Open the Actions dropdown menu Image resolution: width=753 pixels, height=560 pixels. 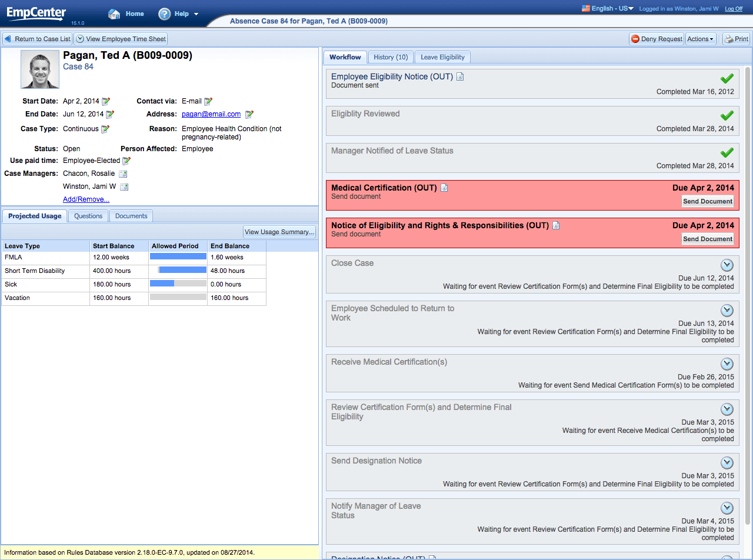point(699,39)
